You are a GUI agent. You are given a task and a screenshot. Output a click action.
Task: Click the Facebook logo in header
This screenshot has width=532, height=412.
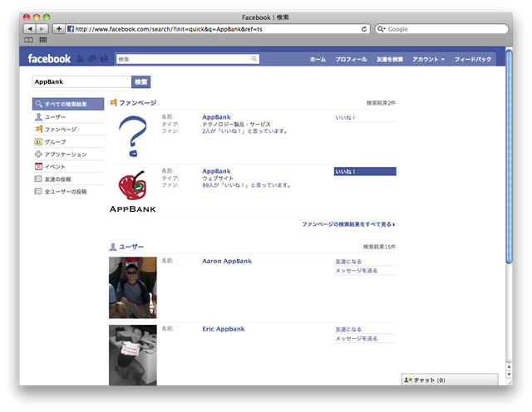click(49, 59)
